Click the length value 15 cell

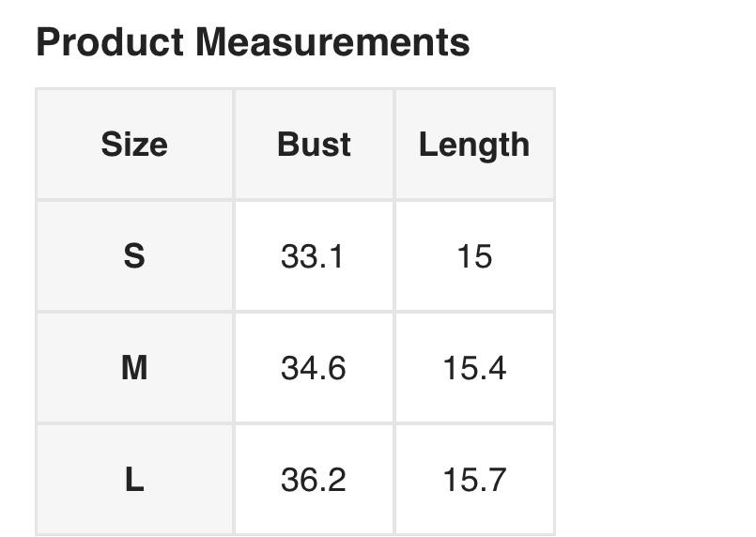[474, 255]
